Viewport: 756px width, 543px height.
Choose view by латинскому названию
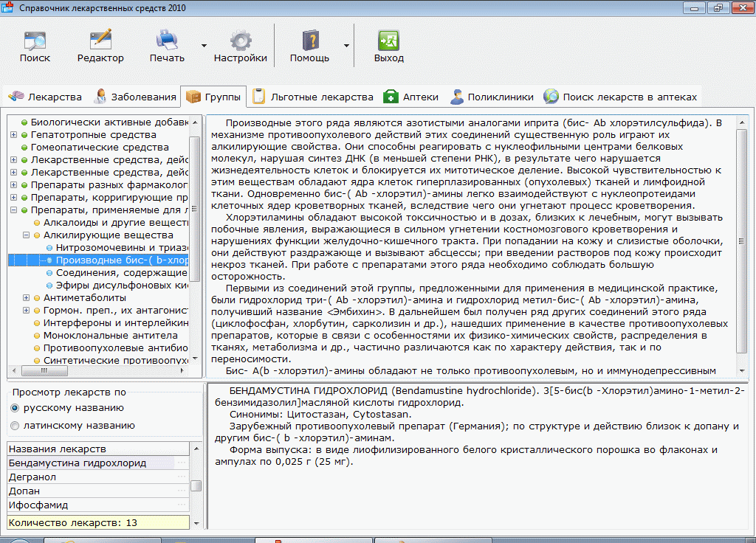(15, 426)
